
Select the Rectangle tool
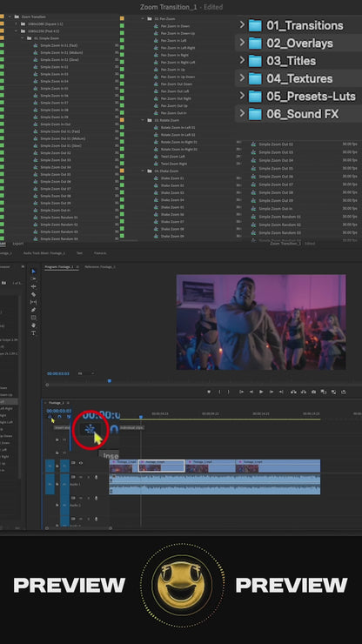pyautogui.click(x=34, y=318)
